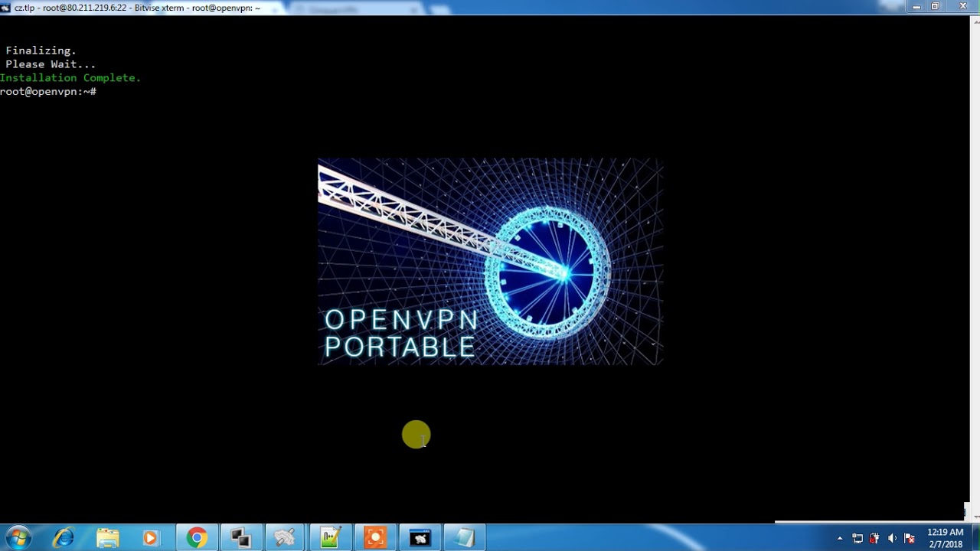Open the Windows Start menu

(x=17, y=538)
